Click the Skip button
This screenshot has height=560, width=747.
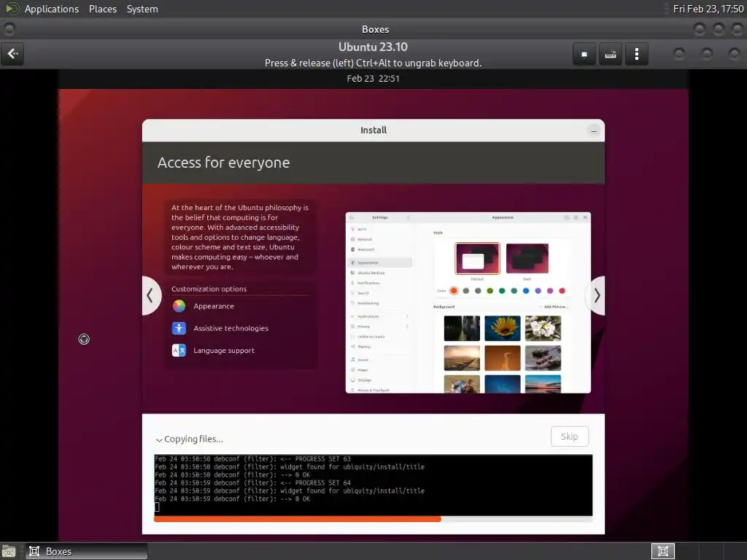tap(569, 436)
